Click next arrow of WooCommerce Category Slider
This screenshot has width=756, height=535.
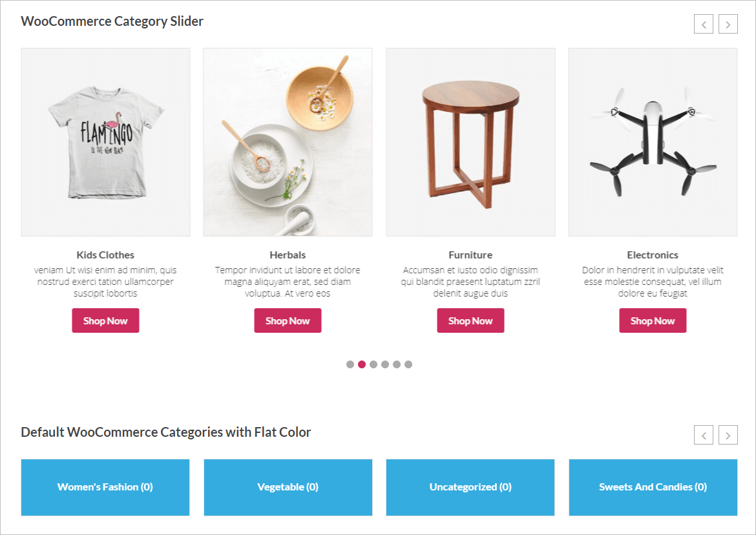(x=728, y=25)
